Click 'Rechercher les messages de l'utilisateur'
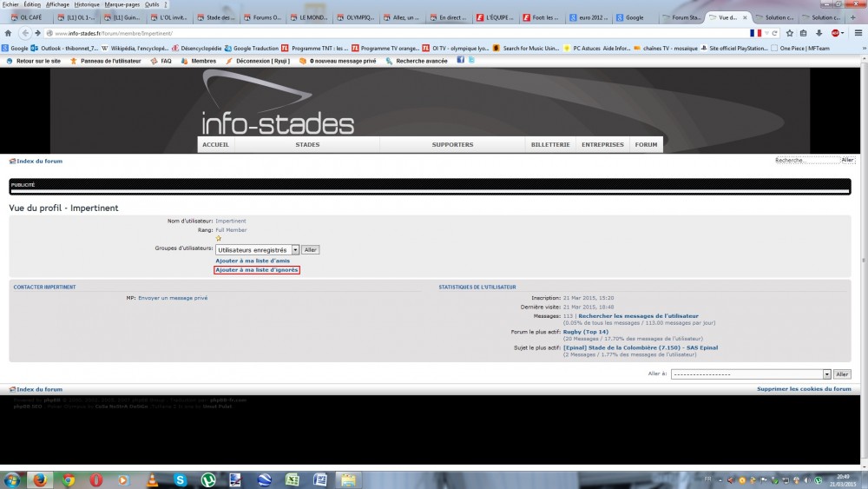The image size is (868, 489). click(x=638, y=315)
